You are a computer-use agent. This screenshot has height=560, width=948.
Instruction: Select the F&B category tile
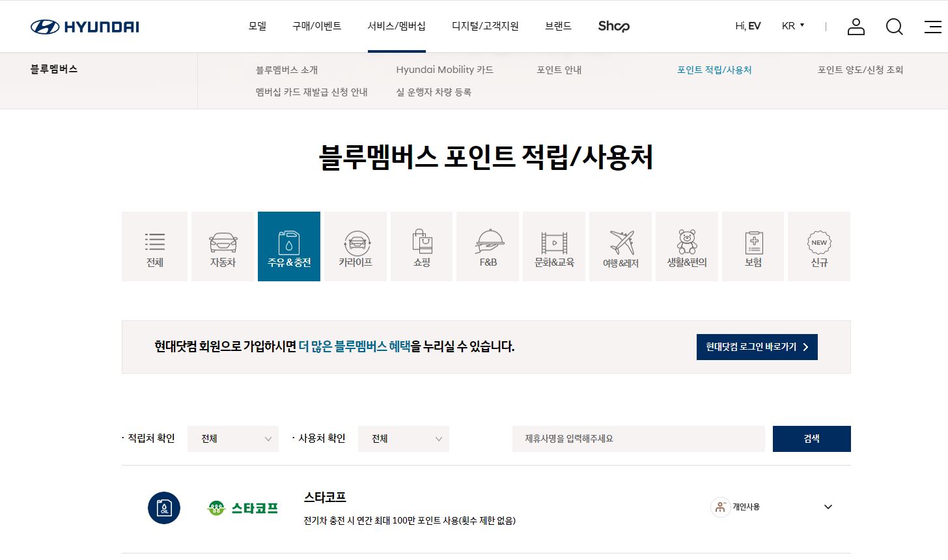click(x=488, y=246)
